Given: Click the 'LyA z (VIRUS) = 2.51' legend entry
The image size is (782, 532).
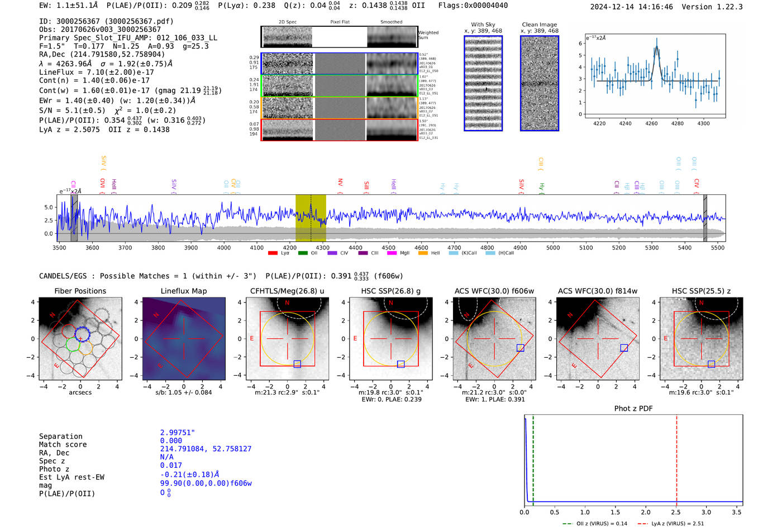Looking at the screenshot, I should coord(670,524).
